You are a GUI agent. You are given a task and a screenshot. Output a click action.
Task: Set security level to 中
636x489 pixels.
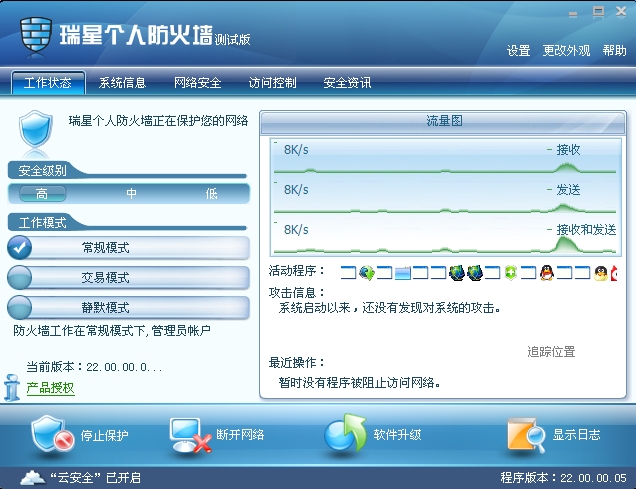pos(131,193)
